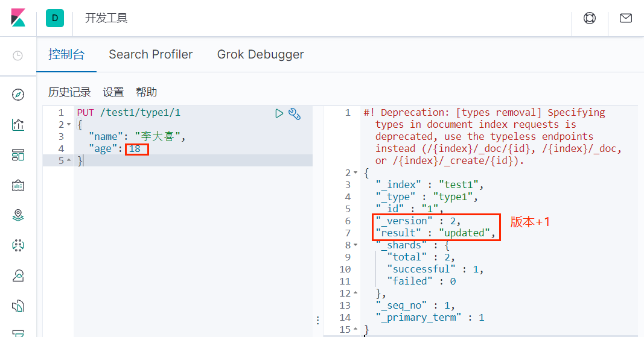Open Visualize chart icon in sidebar
Viewport: 644px width, 337px height.
(x=18, y=125)
